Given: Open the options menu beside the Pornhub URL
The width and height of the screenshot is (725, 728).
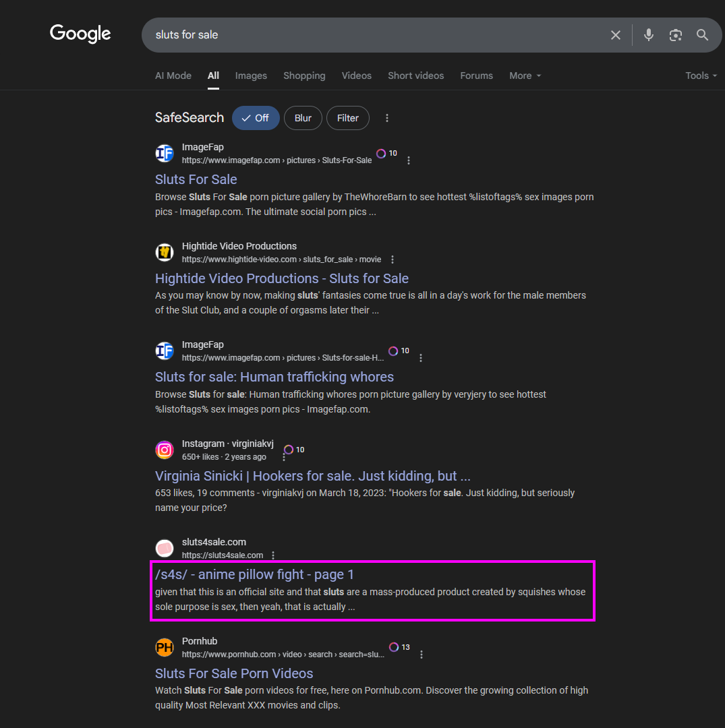Looking at the screenshot, I should (422, 655).
